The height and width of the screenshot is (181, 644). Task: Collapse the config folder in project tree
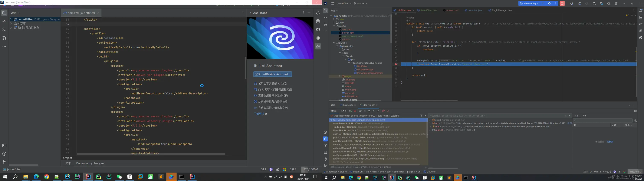click(x=334, y=26)
